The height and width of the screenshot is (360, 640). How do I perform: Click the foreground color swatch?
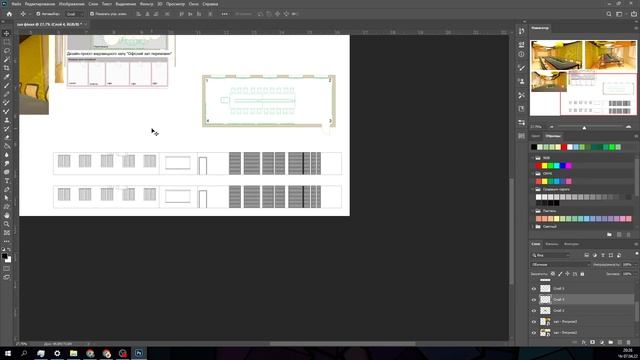point(4,256)
